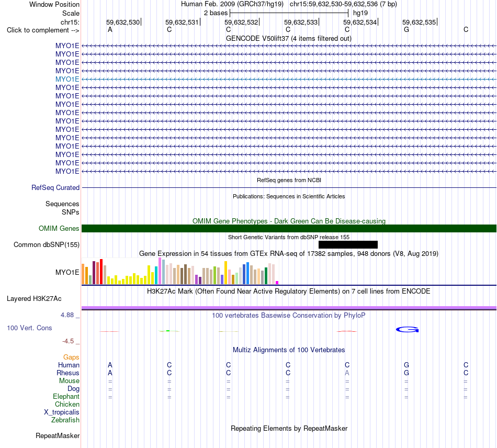The height and width of the screenshot is (448, 497).
Task: Click the 'GENCODE V50lift37 (4 items filtered out)' title
Action: (289, 39)
